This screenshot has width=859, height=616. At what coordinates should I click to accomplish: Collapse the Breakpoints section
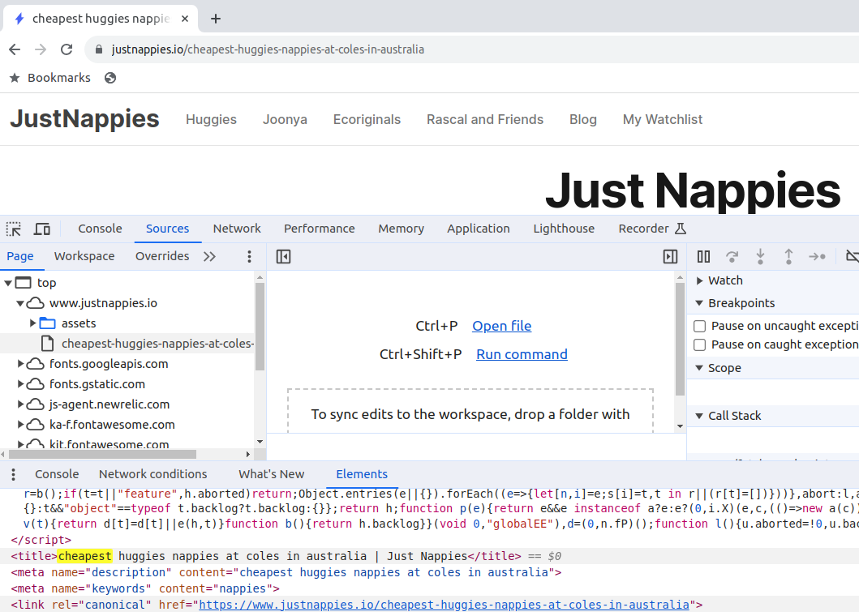[x=699, y=303]
